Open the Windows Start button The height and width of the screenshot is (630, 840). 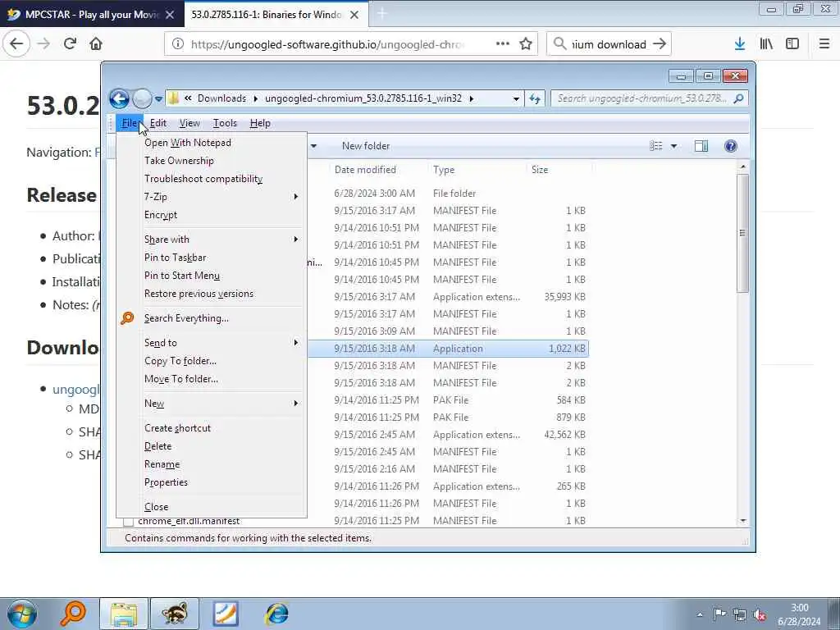pos(22,614)
